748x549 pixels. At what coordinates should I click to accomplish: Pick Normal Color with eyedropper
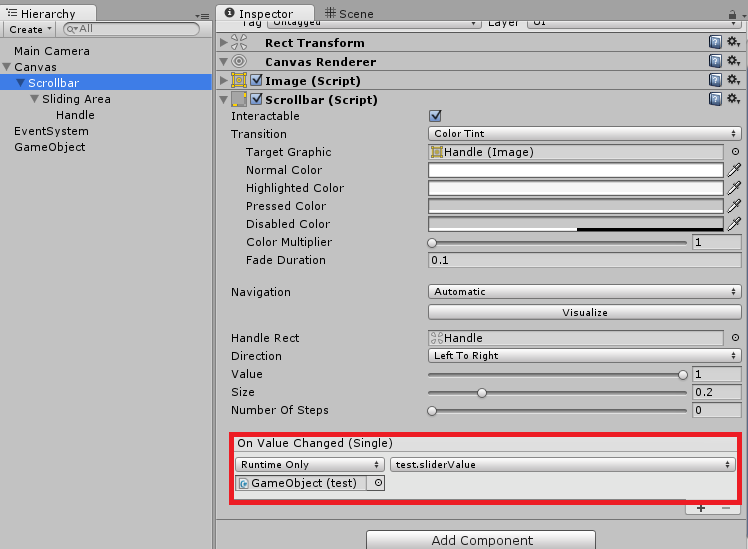pos(734,170)
